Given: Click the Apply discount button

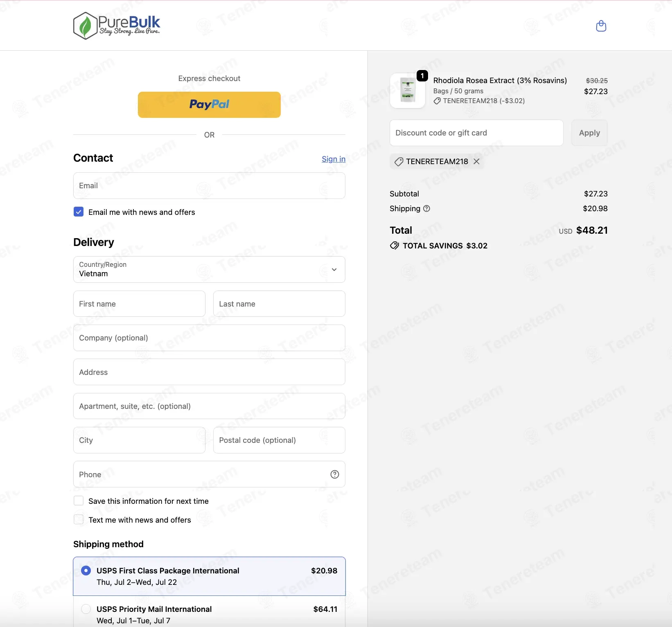Looking at the screenshot, I should pos(589,133).
